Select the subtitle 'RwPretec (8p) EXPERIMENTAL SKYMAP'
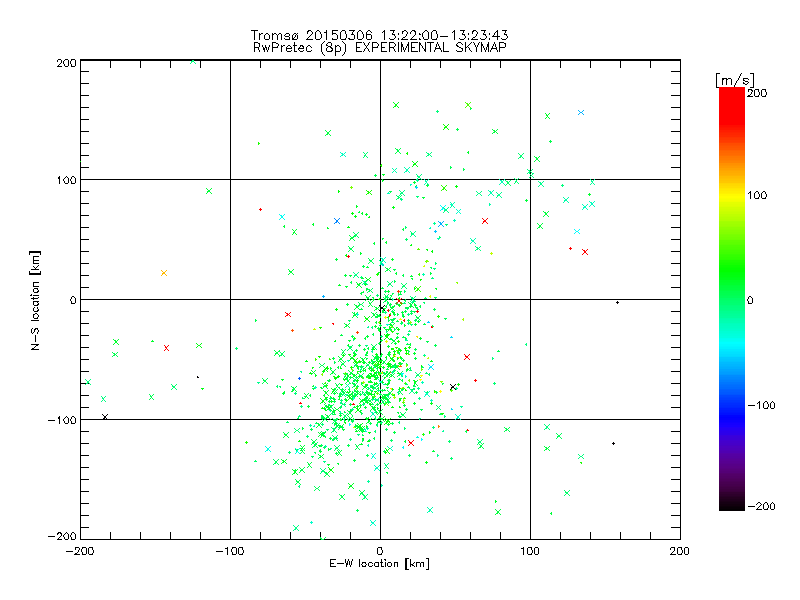The image size is (800, 600). click(380, 47)
